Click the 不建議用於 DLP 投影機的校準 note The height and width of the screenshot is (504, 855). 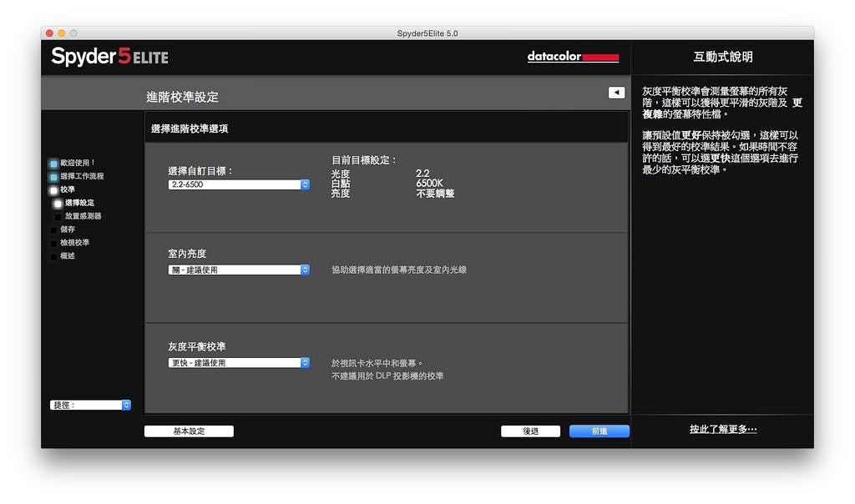387,376
